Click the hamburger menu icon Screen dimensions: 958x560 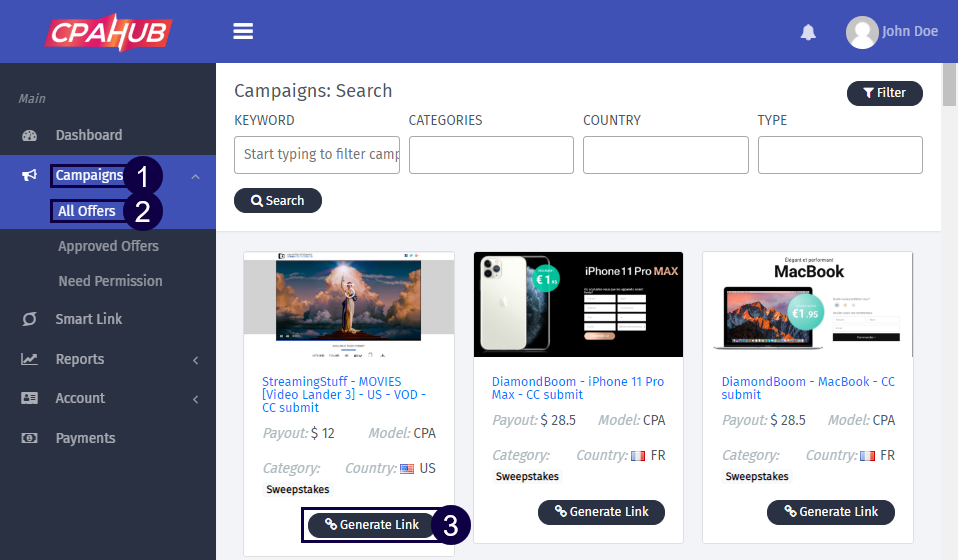tap(243, 31)
